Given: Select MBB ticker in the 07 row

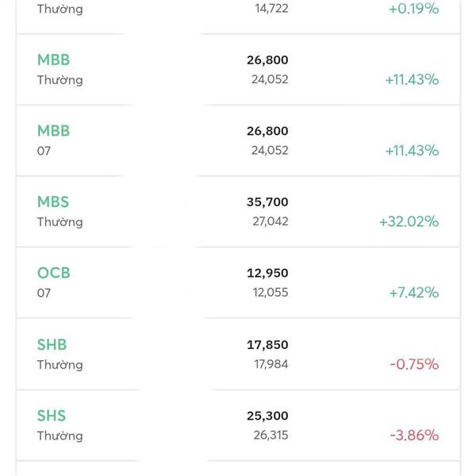Looking at the screenshot, I should [53, 131].
